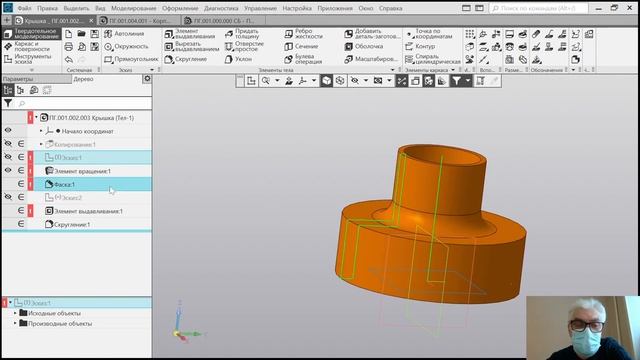The height and width of the screenshot is (360, 640).
Task: Run the Сечение section command
Action: [x=301, y=47]
